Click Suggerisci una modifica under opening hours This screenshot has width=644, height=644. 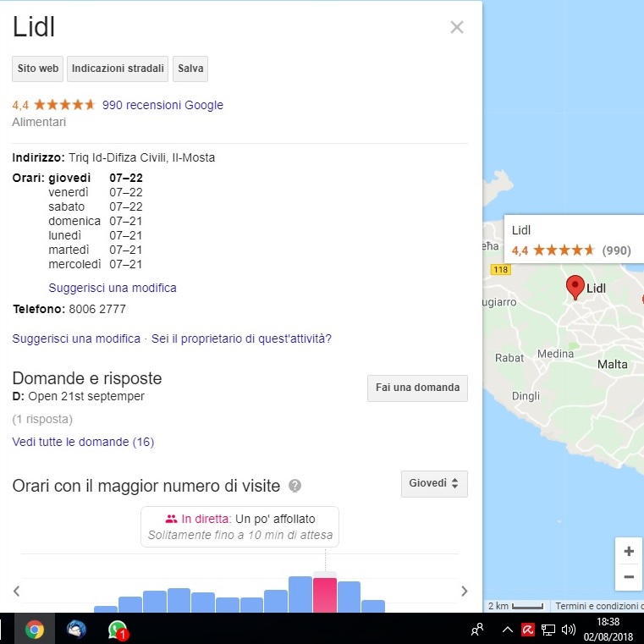(x=113, y=288)
